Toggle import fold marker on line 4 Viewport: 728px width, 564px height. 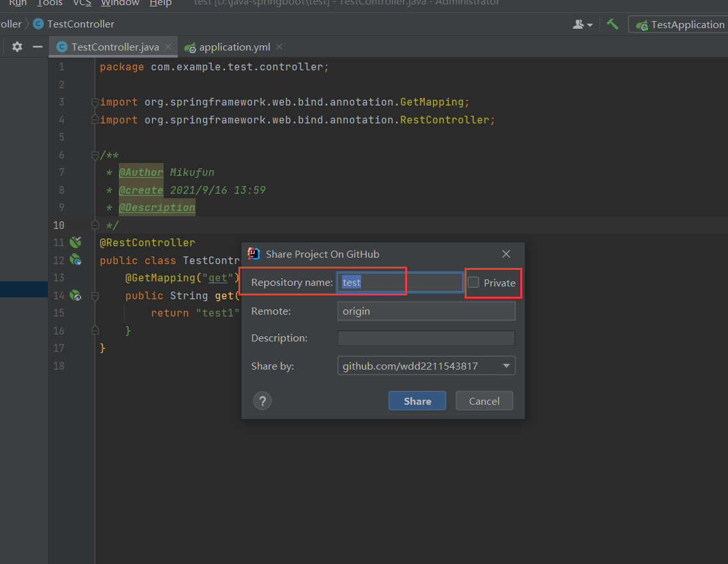95,120
